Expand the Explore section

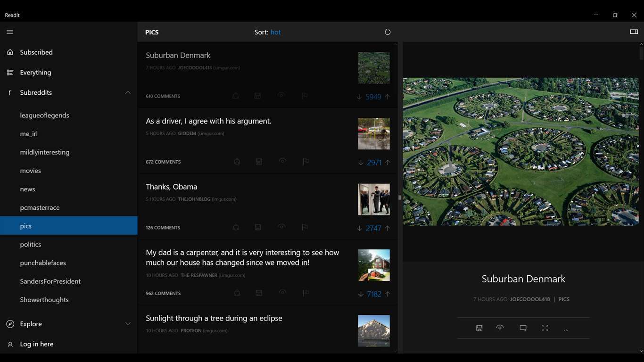pos(128,324)
